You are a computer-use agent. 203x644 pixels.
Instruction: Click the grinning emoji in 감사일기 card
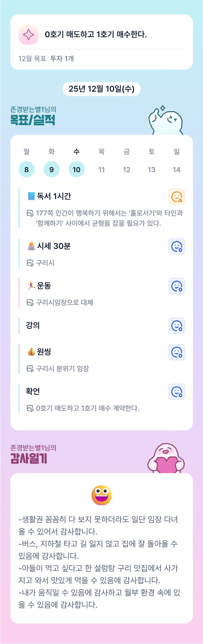(x=101, y=495)
